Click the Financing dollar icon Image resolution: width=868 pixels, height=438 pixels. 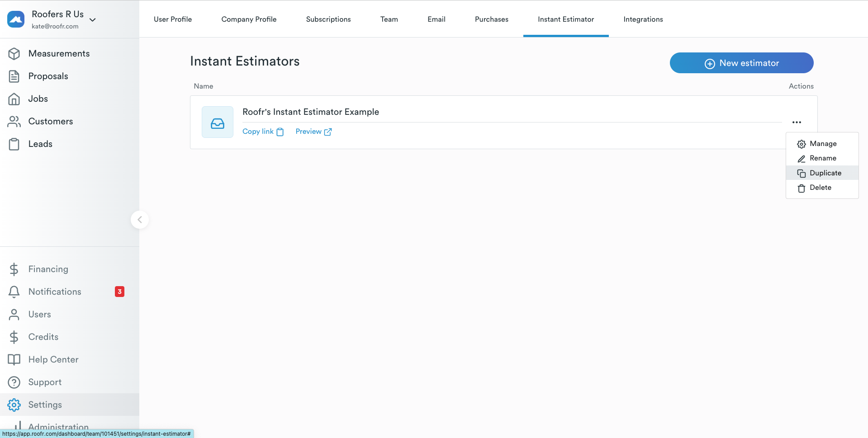14,269
